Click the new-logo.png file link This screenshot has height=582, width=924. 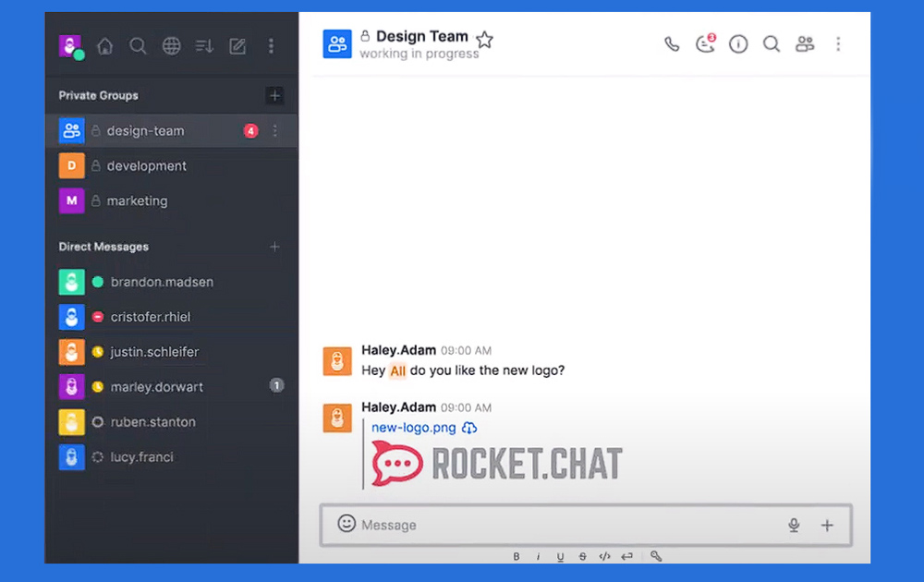click(x=414, y=428)
